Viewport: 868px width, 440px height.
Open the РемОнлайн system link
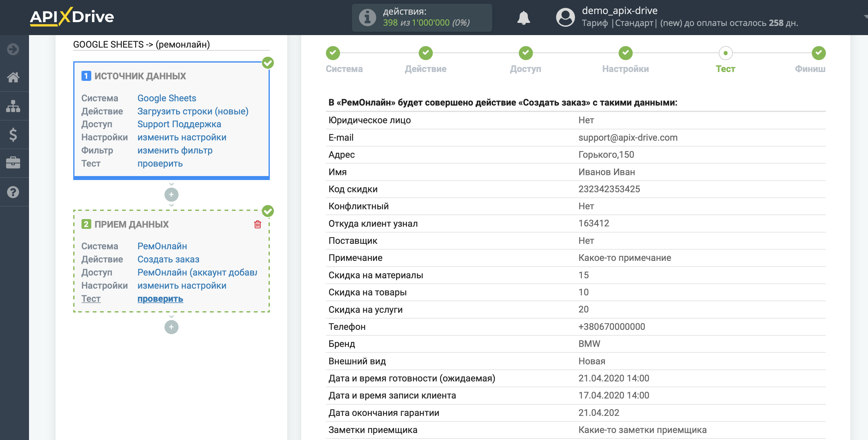[x=162, y=246]
